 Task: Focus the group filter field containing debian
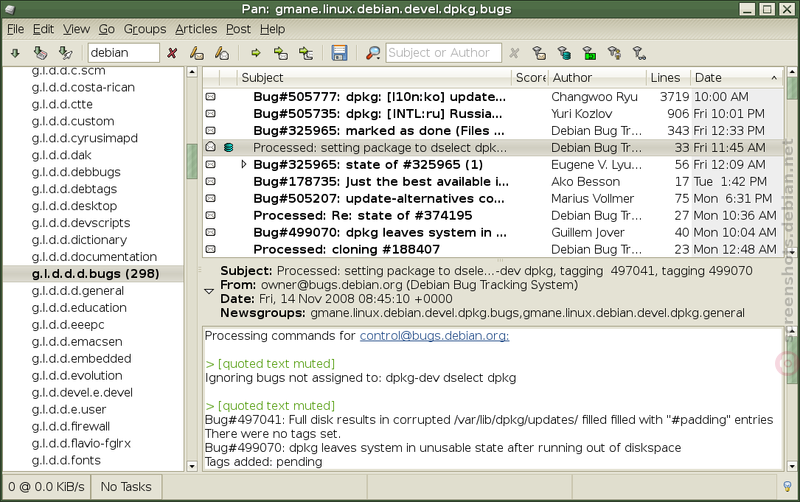[x=123, y=53]
